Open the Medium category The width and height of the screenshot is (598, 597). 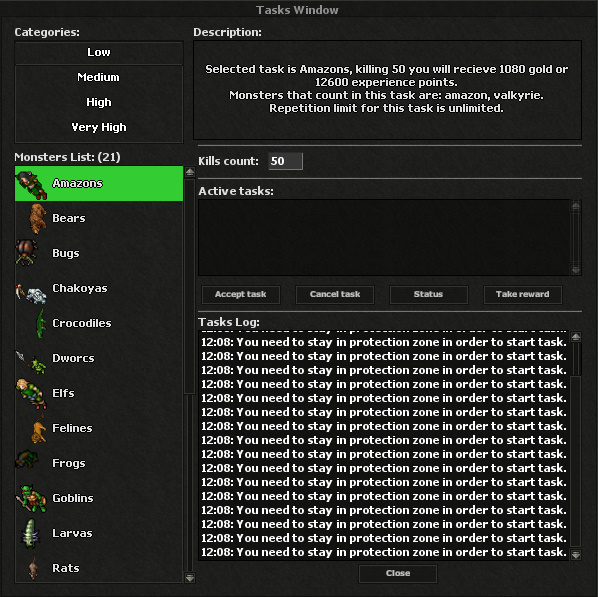99,77
